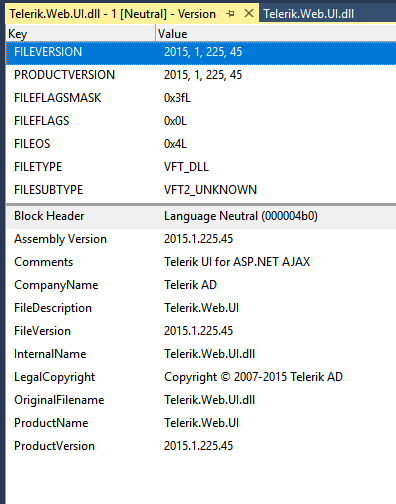396x504 pixels.
Task: Click the value 0x0L
Action: [x=175, y=121]
